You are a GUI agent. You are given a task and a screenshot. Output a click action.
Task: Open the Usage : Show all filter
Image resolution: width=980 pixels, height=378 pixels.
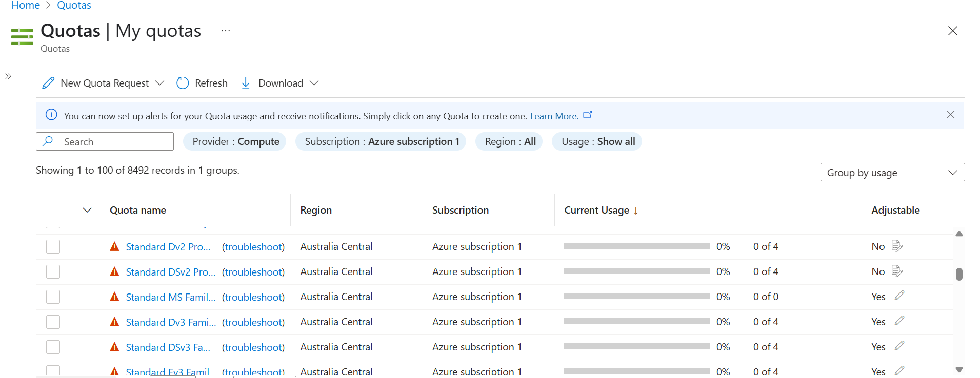pos(597,141)
